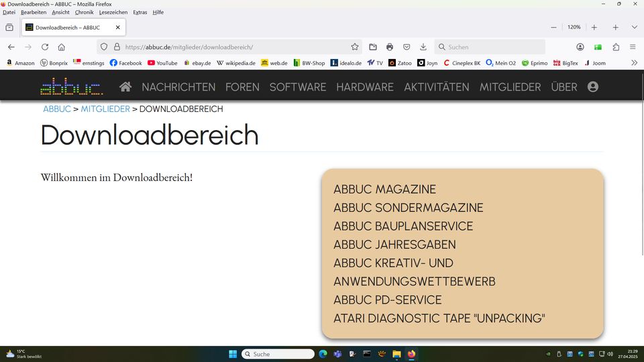The image size is (644, 362).
Task: Zoom in with the plus stepper button
Action: click(x=594, y=27)
